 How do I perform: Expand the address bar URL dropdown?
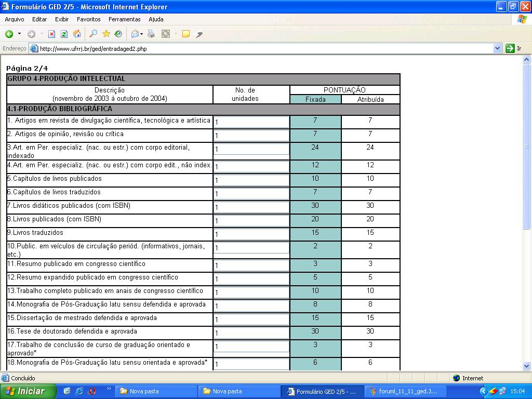(497, 48)
